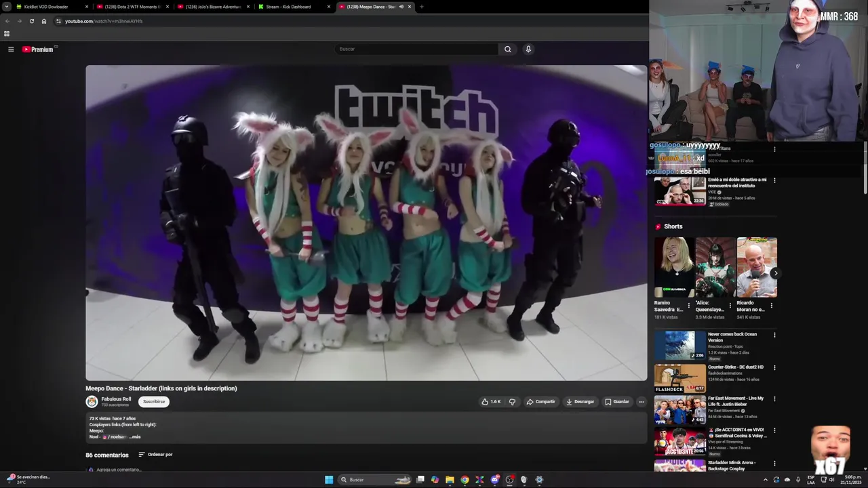The image size is (868, 488).
Task: Click the browser address bar URL
Action: pyautogui.click(x=104, y=21)
